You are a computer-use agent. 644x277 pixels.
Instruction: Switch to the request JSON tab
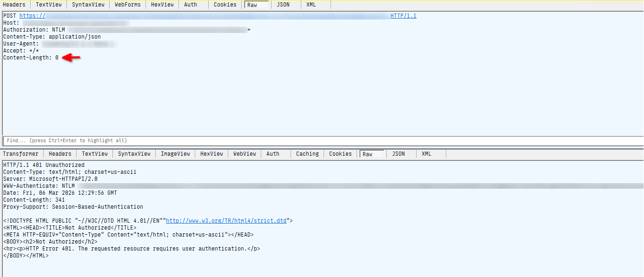[x=283, y=5]
